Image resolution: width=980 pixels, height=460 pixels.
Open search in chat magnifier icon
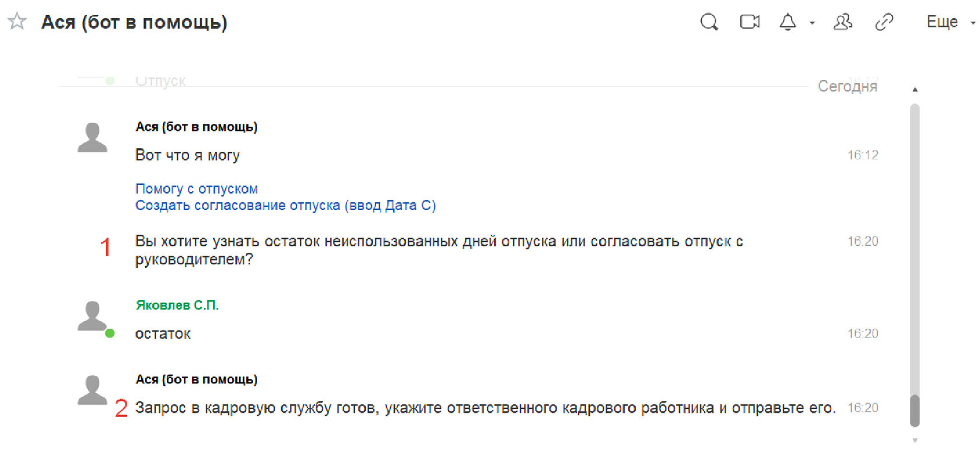tap(709, 22)
